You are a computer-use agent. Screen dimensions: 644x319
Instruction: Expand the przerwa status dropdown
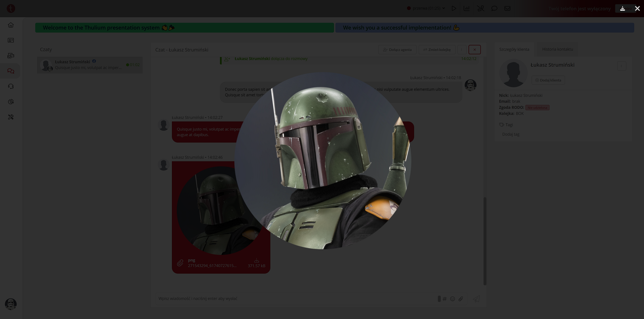coord(426,8)
